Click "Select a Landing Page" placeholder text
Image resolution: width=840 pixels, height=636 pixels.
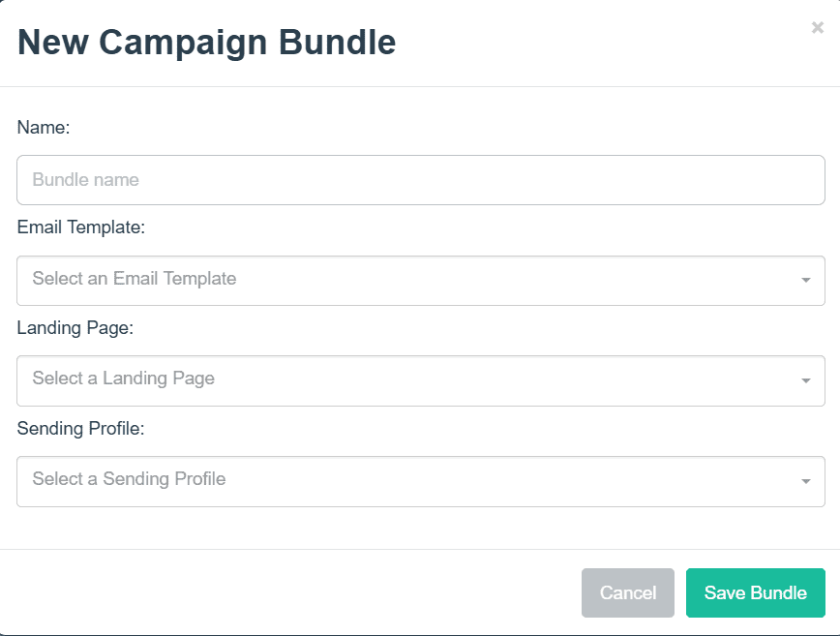[x=124, y=379]
